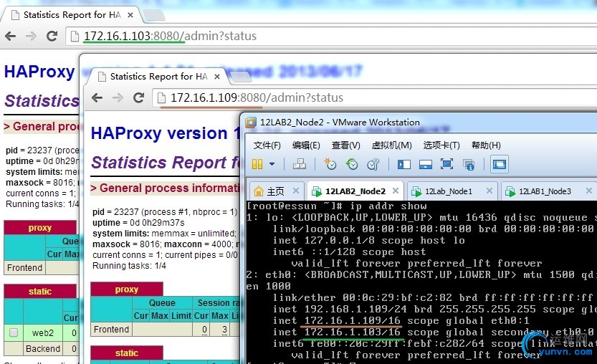This screenshot has width=597, height=364.
Task: Tick the web2 server checkbox
Action: 14,332
